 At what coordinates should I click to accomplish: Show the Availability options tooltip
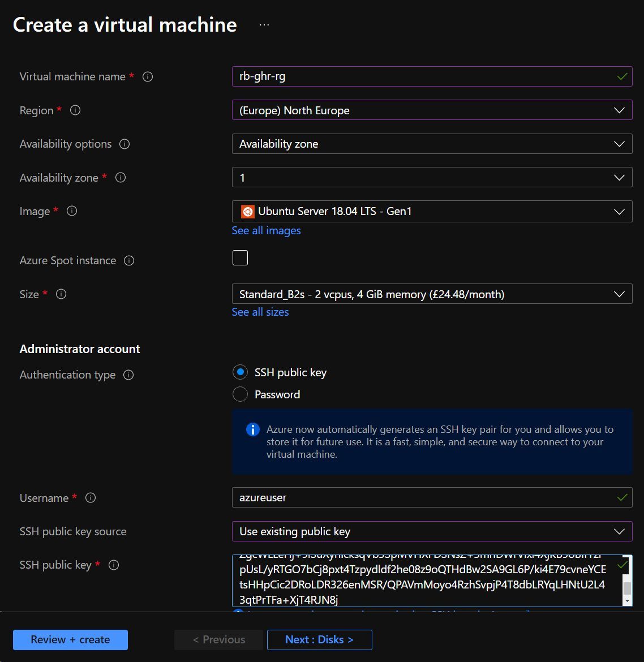point(124,144)
